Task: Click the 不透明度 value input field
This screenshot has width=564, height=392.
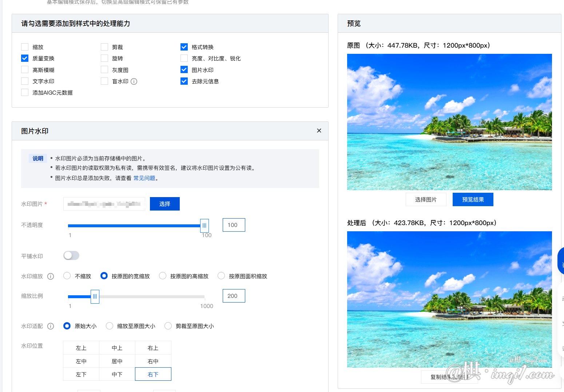Action: [234, 225]
